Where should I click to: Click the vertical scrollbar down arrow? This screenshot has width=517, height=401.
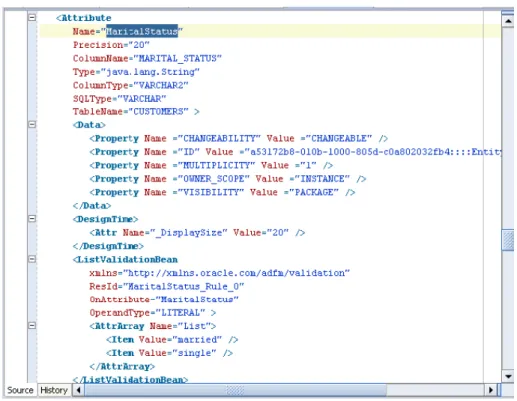pyautogui.click(x=508, y=377)
